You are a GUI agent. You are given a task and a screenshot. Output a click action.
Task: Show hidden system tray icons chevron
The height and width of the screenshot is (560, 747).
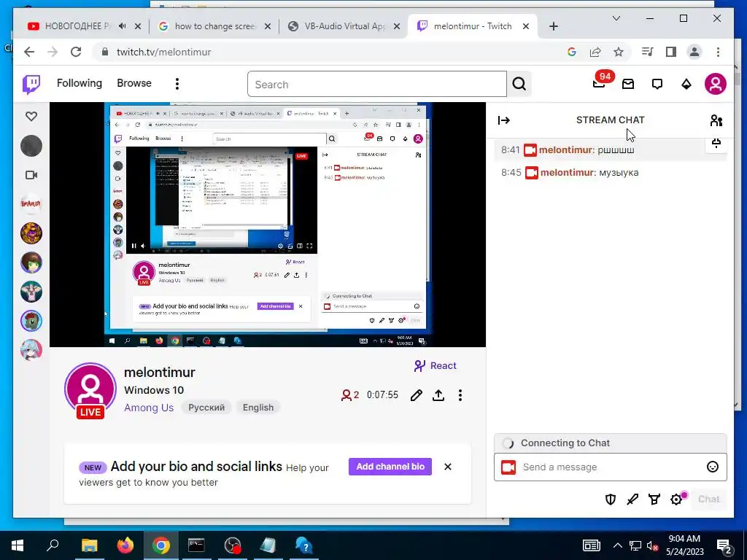[x=617, y=545]
